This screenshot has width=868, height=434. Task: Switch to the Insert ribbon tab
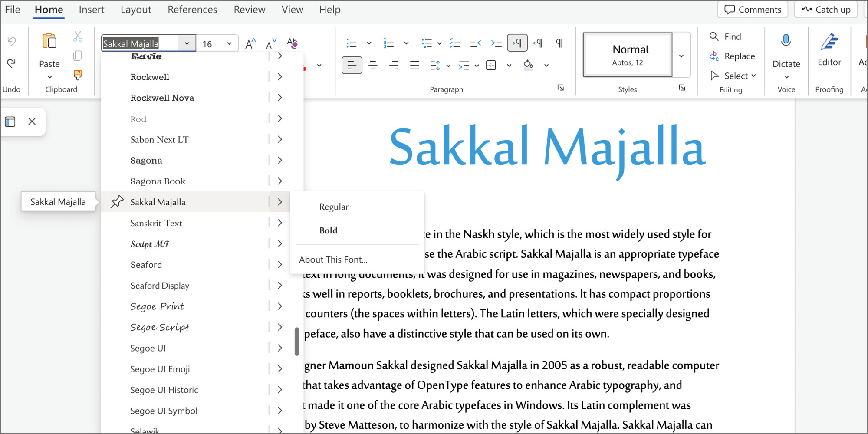[92, 9]
